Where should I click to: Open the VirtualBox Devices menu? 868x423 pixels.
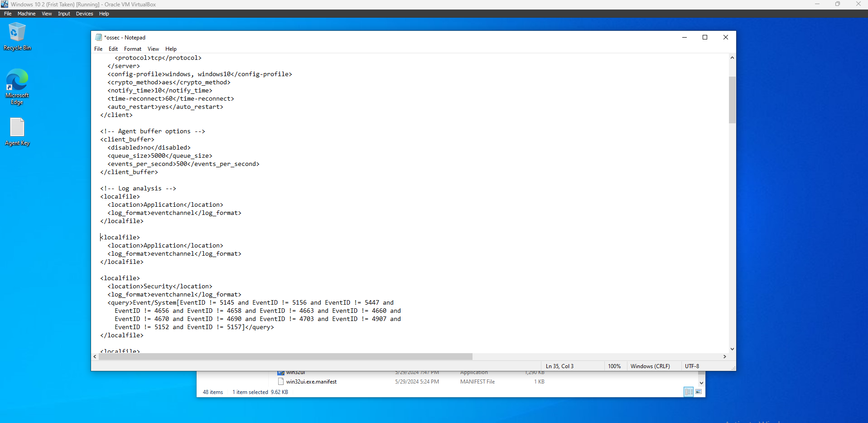[x=84, y=14]
